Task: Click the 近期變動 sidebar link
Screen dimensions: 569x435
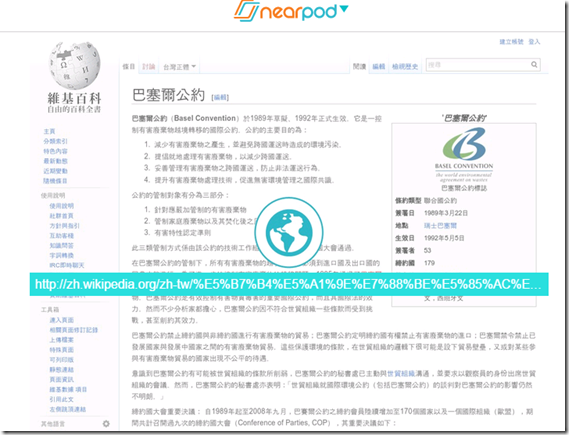Action: 56,171
